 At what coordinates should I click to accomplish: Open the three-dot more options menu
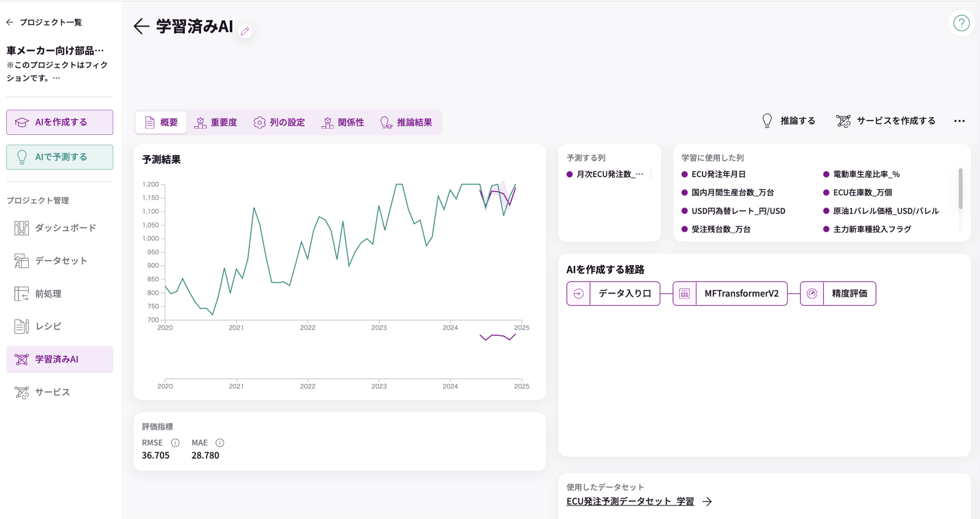[959, 121]
